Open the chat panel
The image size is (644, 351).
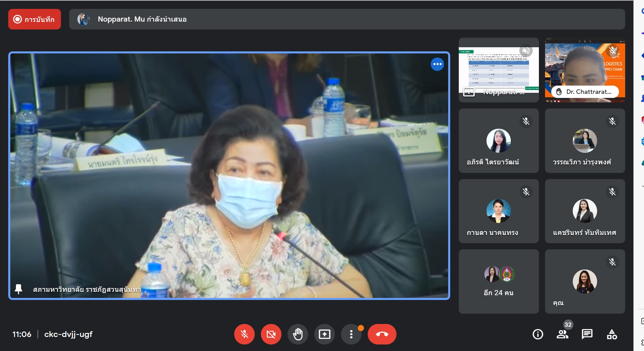coord(587,334)
